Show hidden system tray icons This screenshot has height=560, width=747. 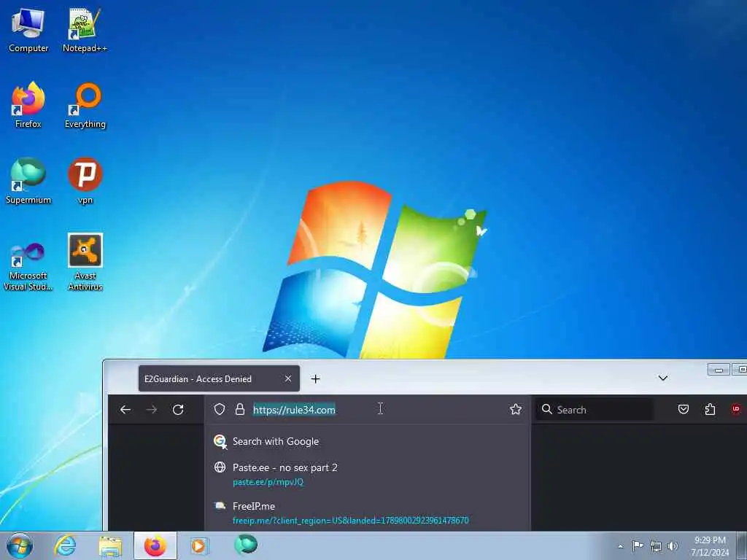620,546
